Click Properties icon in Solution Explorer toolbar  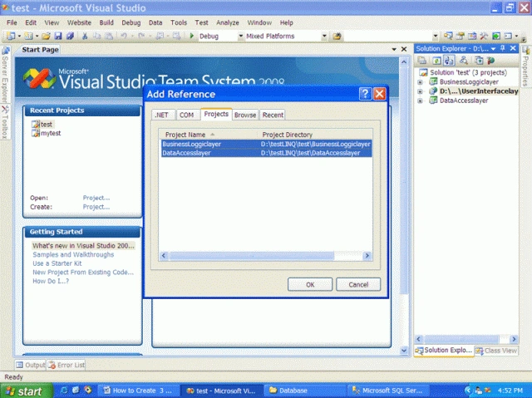(x=422, y=61)
